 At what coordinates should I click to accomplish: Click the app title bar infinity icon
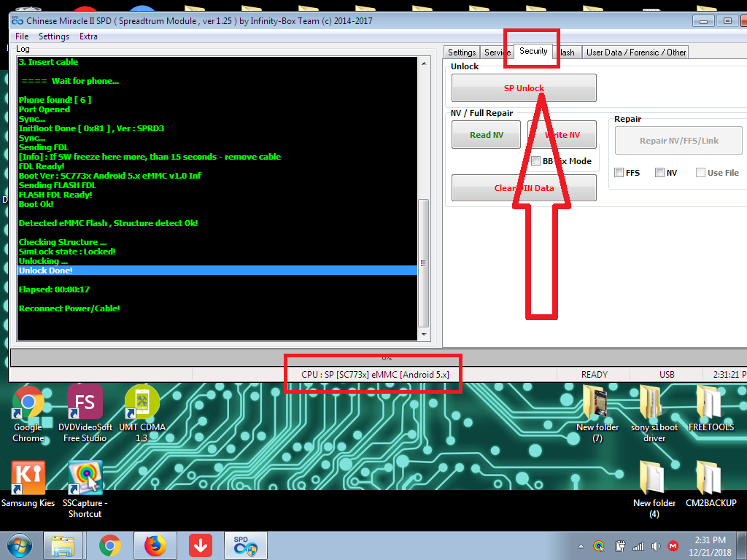pos(18,20)
